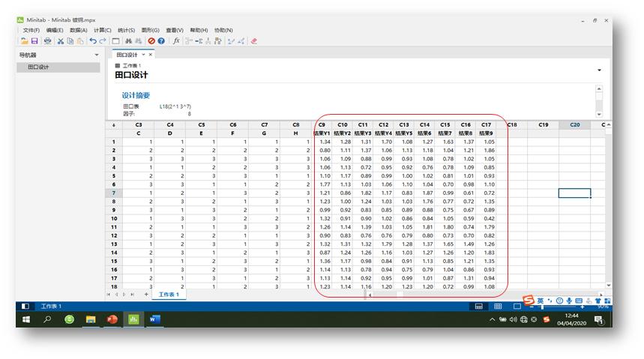Click the Print icon in toolbar
Image resolution: width=644 pixels, height=359 pixels.
click(48, 40)
